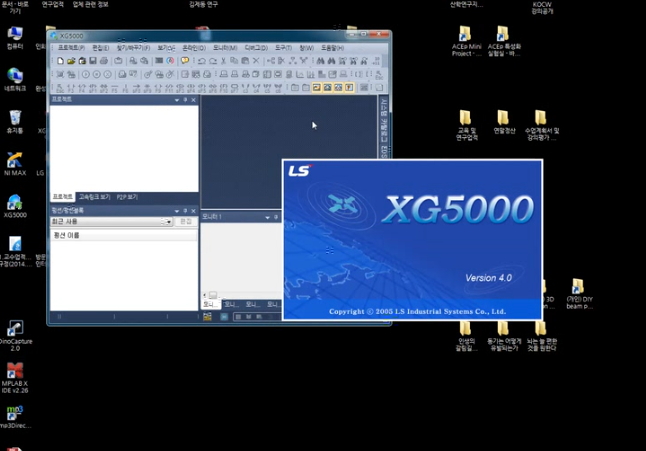Toggle the pin on the 모니터 1 panel

click(276, 216)
